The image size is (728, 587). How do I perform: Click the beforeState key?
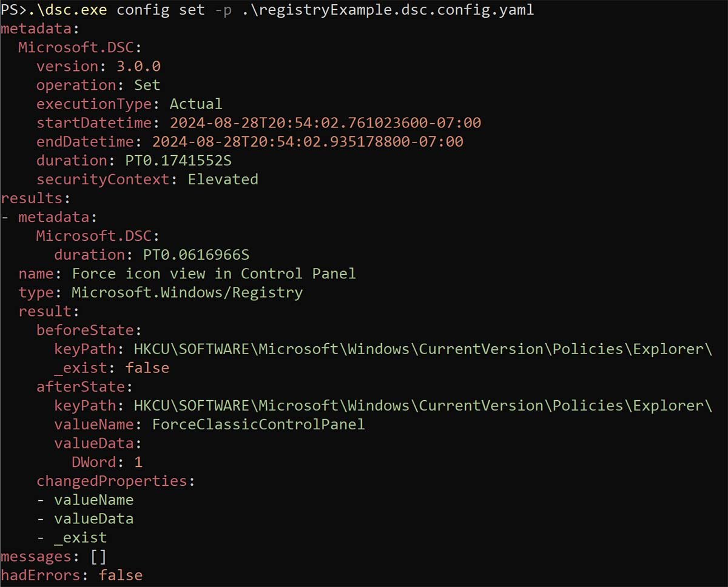point(84,330)
